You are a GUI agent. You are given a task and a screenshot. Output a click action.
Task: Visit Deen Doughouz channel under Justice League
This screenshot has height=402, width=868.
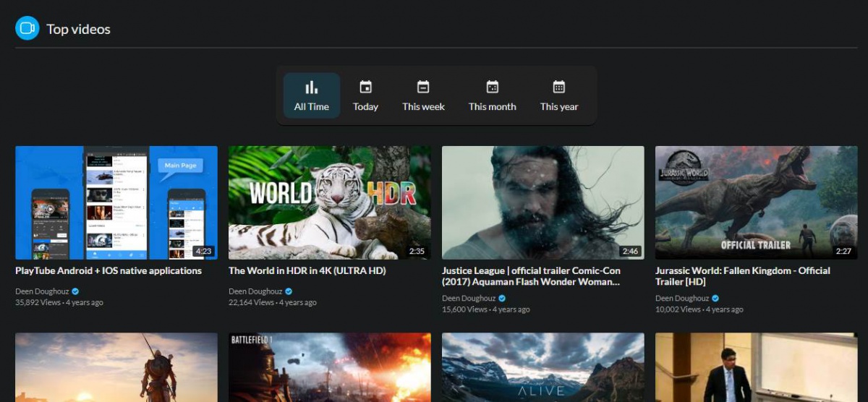(467, 299)
